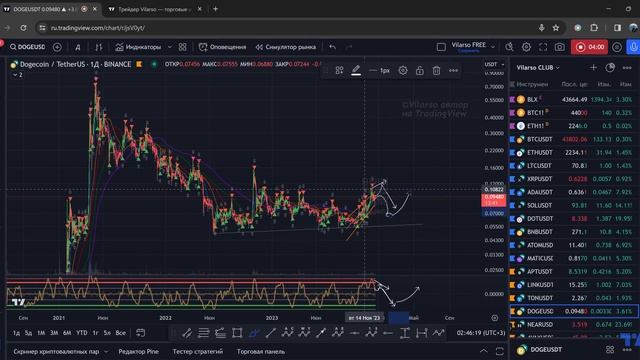Select the YTD time range
Screen dimensions: 640x360
pos(82,333)
